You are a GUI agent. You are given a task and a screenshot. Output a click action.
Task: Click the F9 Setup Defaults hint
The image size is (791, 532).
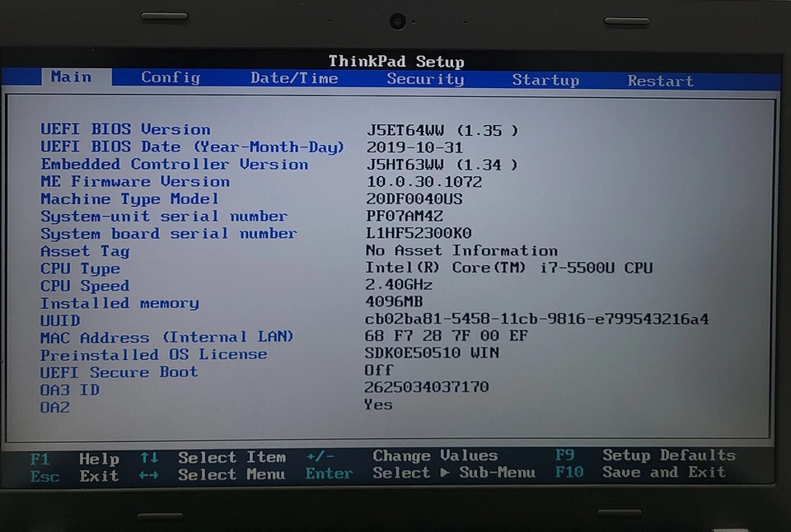(650, 455)
